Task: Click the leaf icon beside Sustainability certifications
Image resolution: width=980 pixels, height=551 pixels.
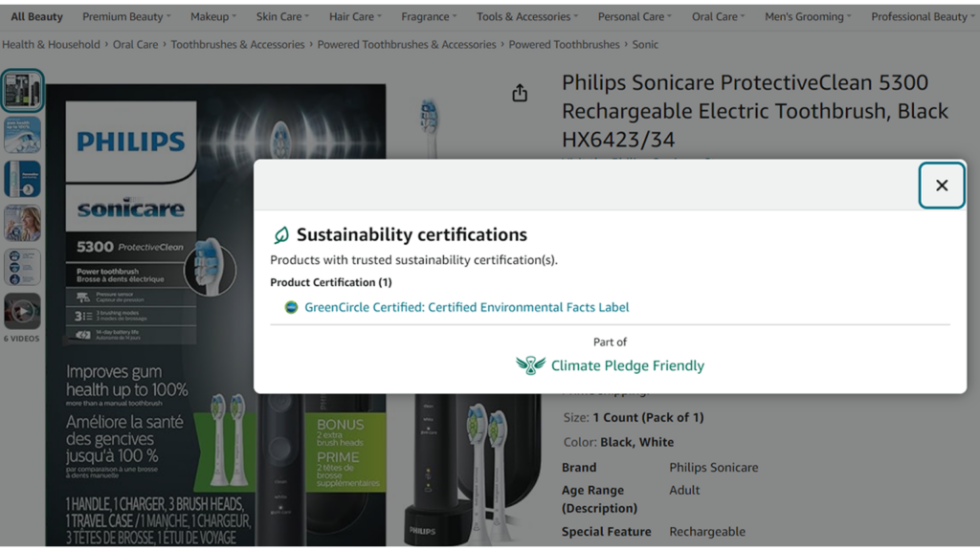Action: pos(282,233)
